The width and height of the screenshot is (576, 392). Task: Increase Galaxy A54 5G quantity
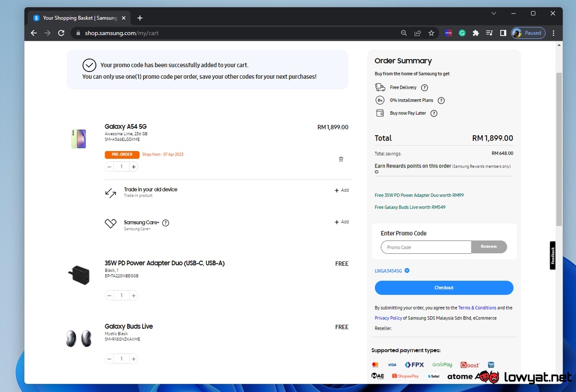pos(133,166)
